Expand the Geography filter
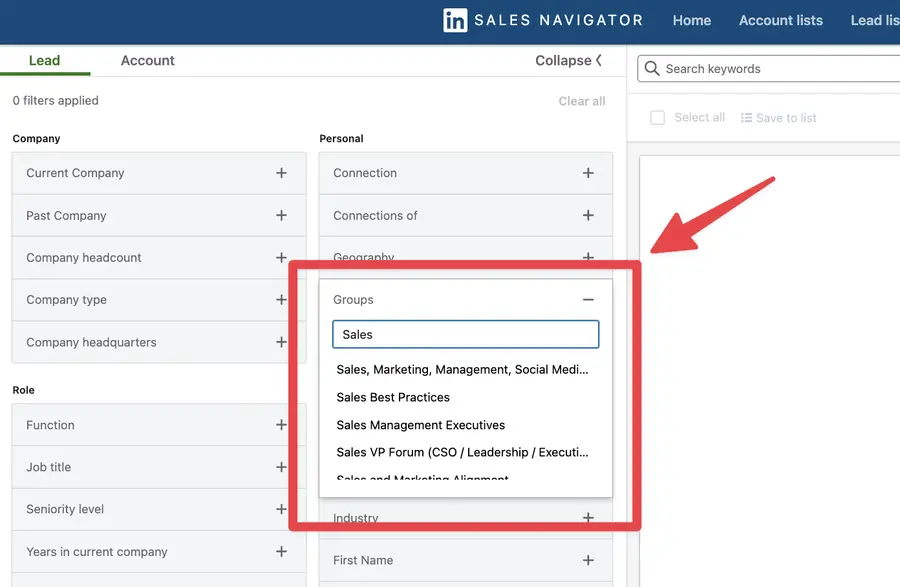Viewport: 900px width, 587px height. tap(589, 257)
